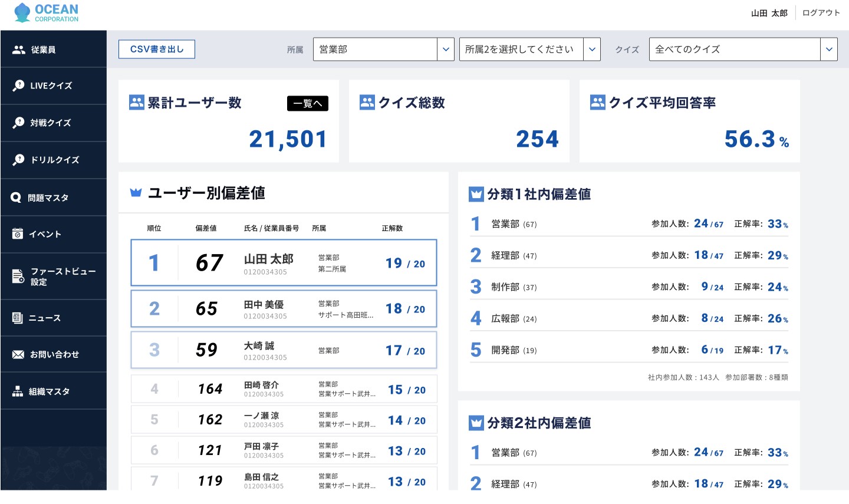Click the crown icon beside ユーザー別偏差値

[x=136, y=193]
